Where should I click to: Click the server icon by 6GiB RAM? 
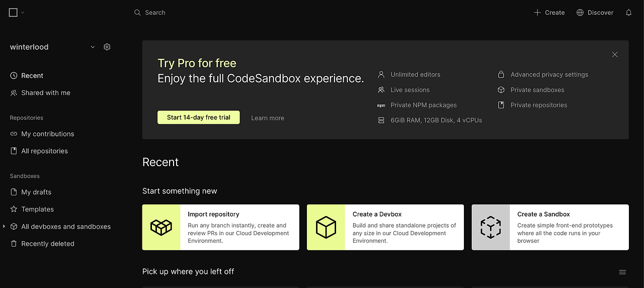pos(381,120)
